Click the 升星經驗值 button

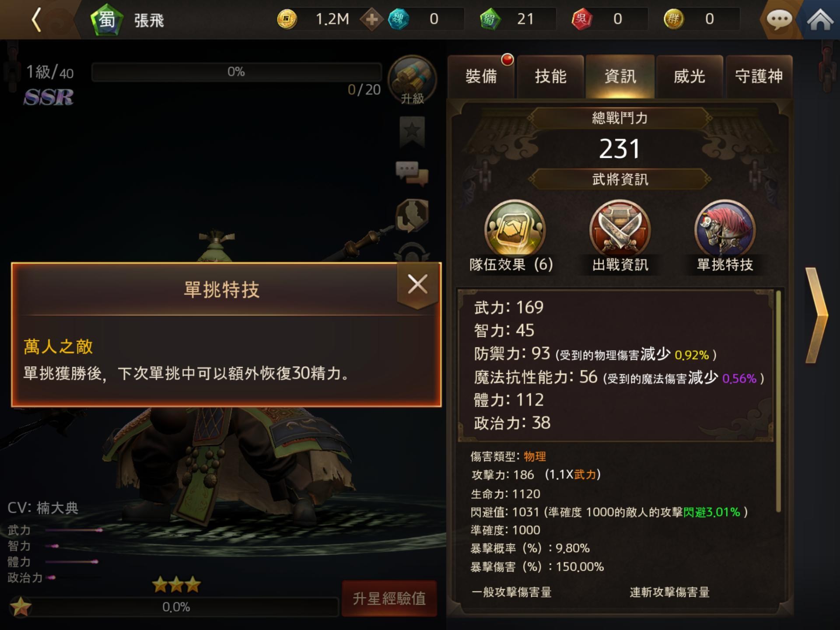click(389, 598)
